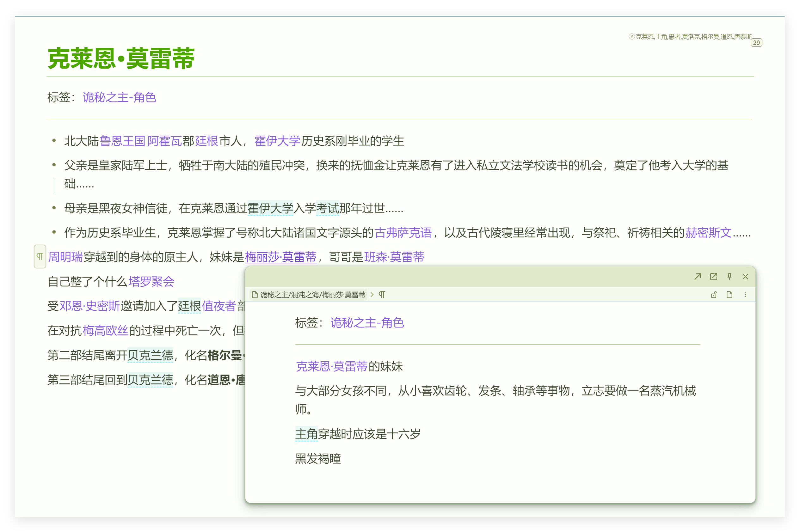Viewport: 800px width, 532px height.
Task: Click the file icon before the breadcrumb path
Action: tap(255, 295)
